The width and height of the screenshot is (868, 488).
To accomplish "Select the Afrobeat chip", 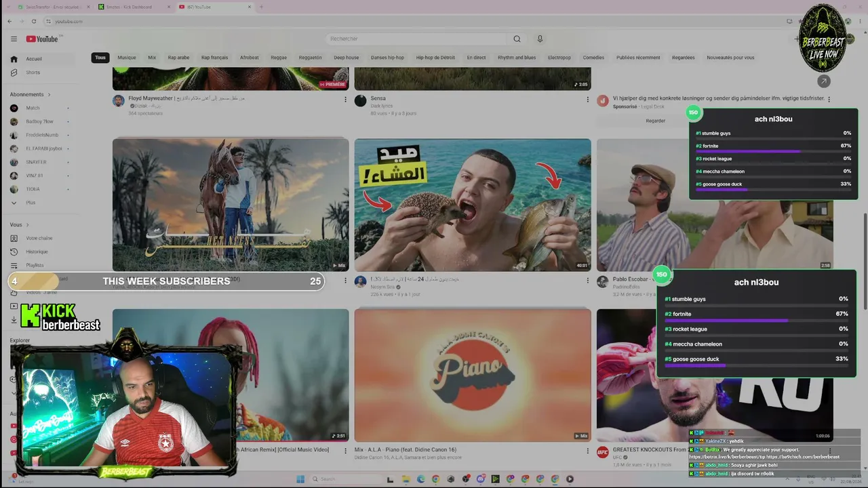I will coord(250,58).
